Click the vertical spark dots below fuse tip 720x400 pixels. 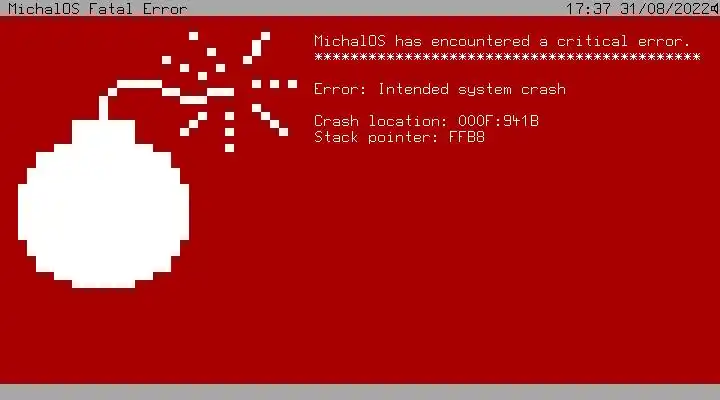click(x=229, y=132)
